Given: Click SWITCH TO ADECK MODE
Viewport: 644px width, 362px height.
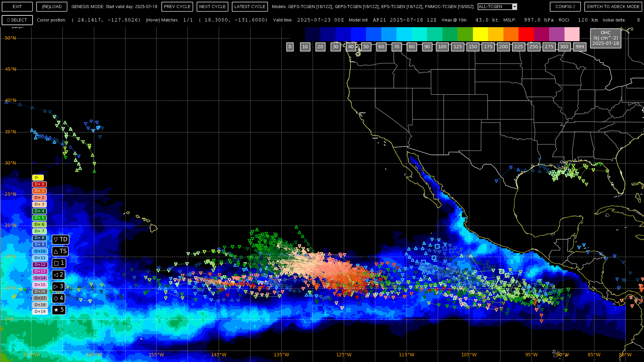Looking at the screenshot, I should [613, 7].
